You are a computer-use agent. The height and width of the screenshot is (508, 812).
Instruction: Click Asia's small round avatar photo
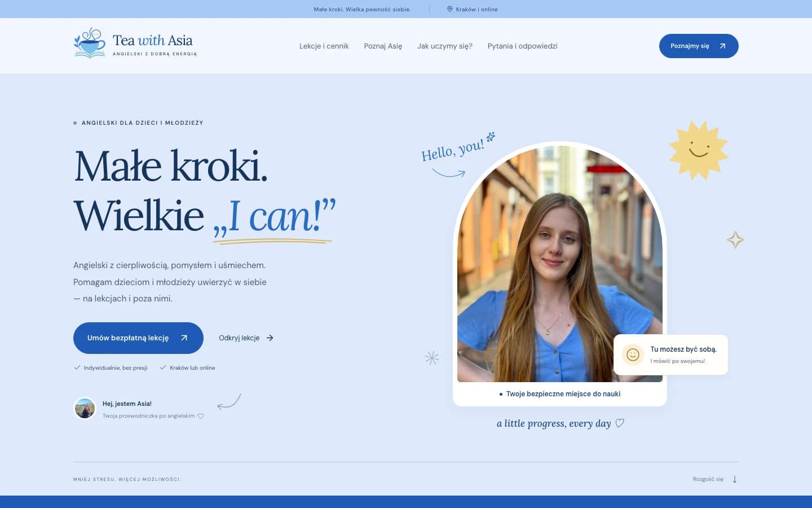pyautogui.click(x=85, y=408)
